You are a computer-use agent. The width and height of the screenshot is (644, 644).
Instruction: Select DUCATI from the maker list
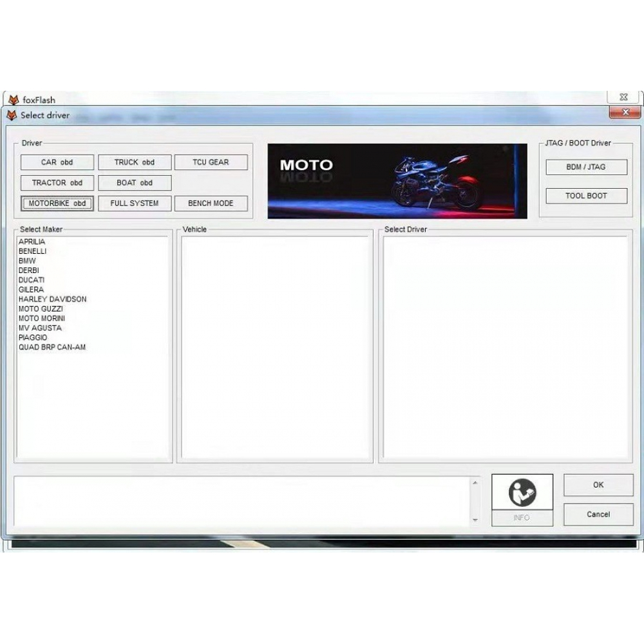(32, 280)
